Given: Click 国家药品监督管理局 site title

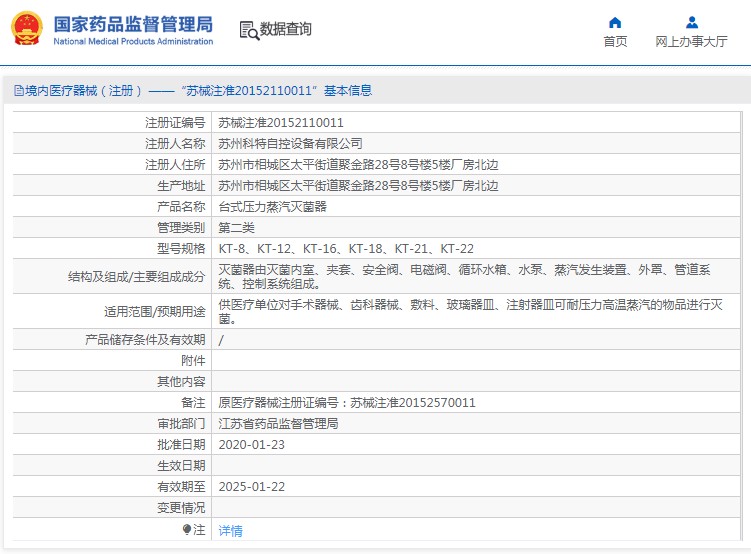Looking at the screenshot, I should click(133, 24).
